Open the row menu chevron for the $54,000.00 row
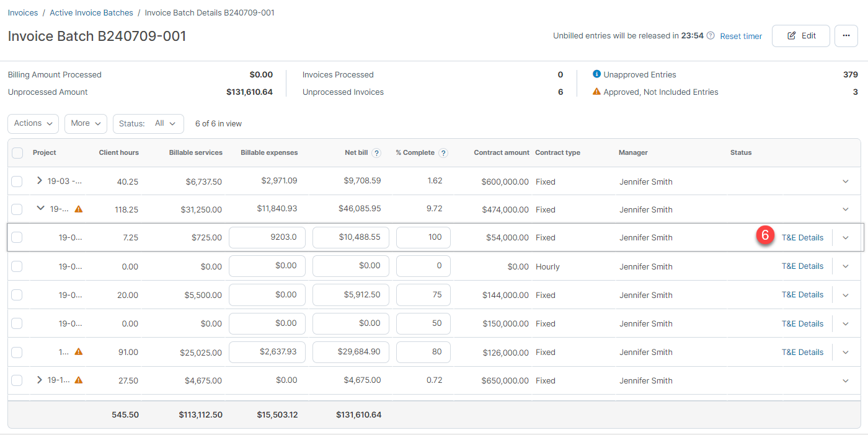 846,238
